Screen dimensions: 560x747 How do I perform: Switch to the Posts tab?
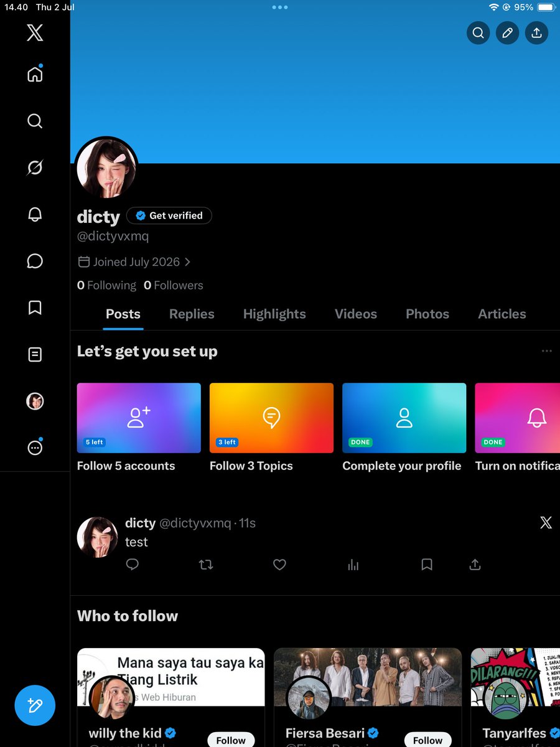point(123,314)
